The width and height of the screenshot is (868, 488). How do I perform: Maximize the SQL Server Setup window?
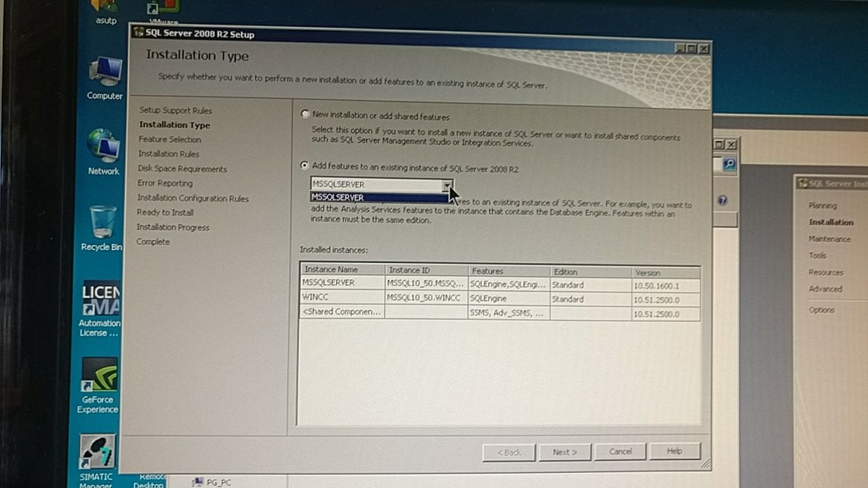click(692, 49)
